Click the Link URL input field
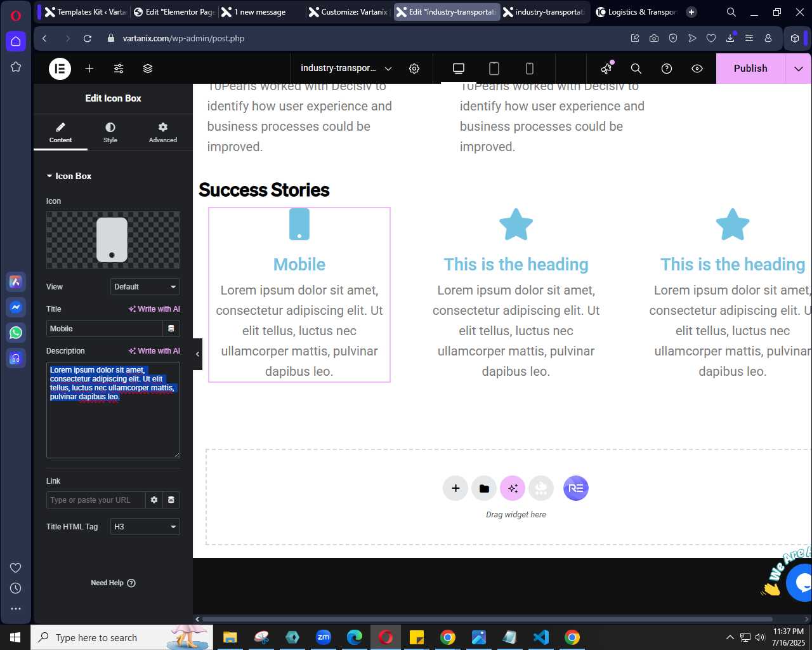812x650 pixels. [96, 500]
